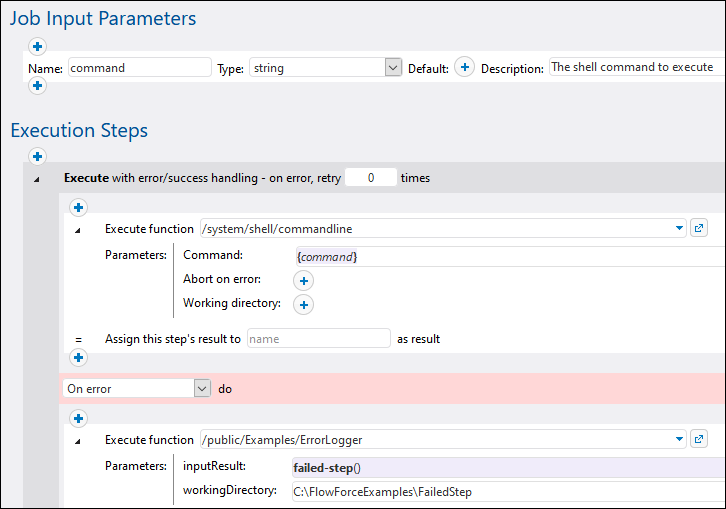Click the Name field containing command
This screenshot has width=726, height=509.
pos(139,68)
